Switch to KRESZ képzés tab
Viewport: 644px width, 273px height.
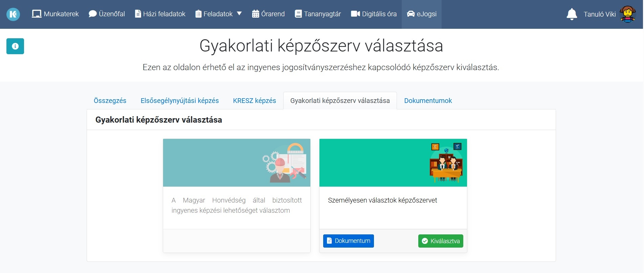pos(254,101)
